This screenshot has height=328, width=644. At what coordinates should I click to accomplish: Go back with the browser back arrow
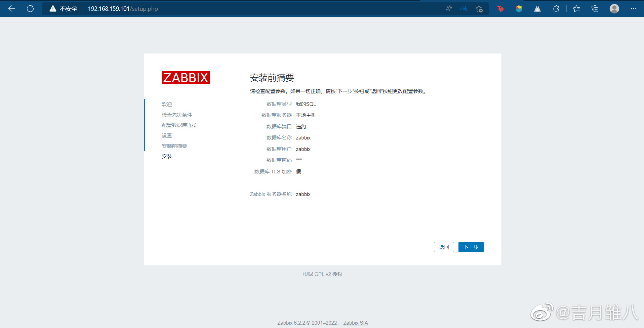coord(12,9)
